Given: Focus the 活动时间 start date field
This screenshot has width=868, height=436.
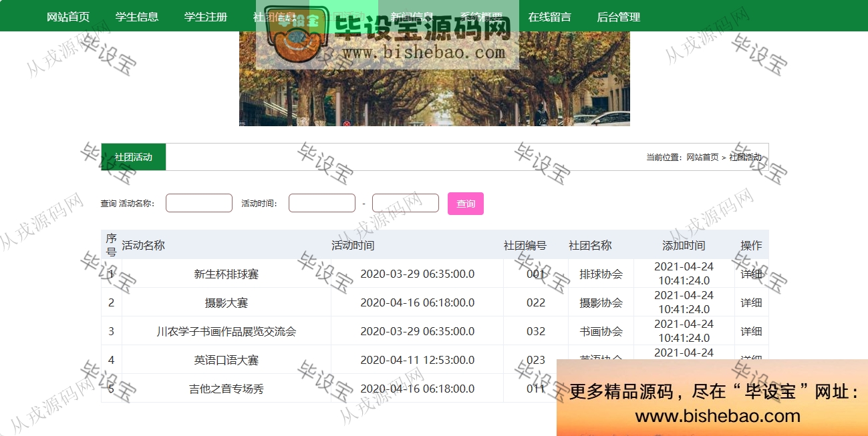Looking at the screenshot, I should click(322, 203).
